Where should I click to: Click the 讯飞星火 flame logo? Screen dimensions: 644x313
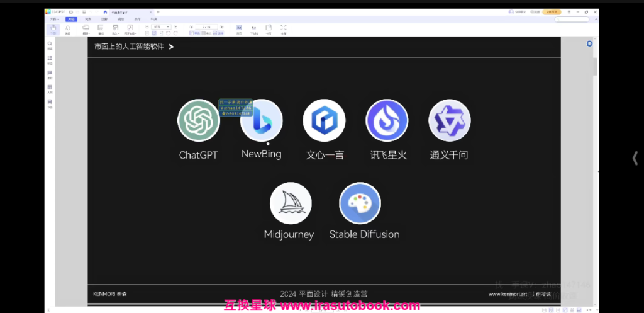click(x=387, y=120)
